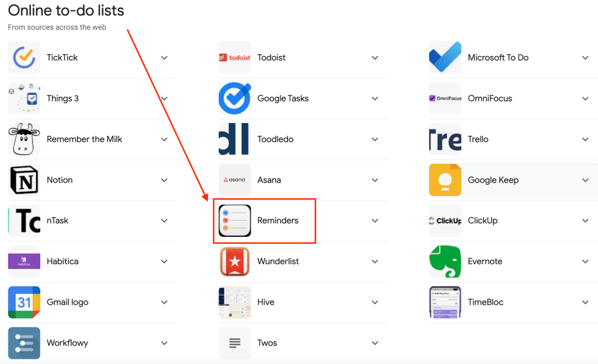This screenshot has width=598, height=364.
Task: Click the Trello logo thumbnail
Action: point(445,139)
